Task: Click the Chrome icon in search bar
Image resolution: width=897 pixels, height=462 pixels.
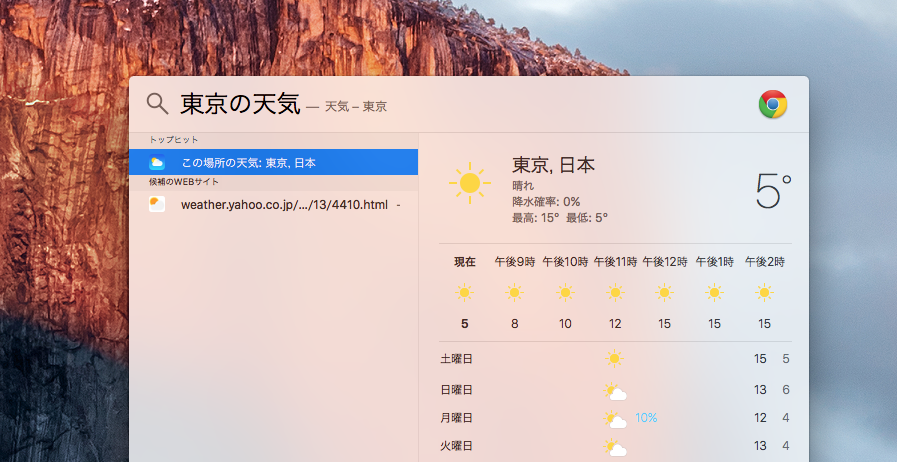Action: point(773,104)
